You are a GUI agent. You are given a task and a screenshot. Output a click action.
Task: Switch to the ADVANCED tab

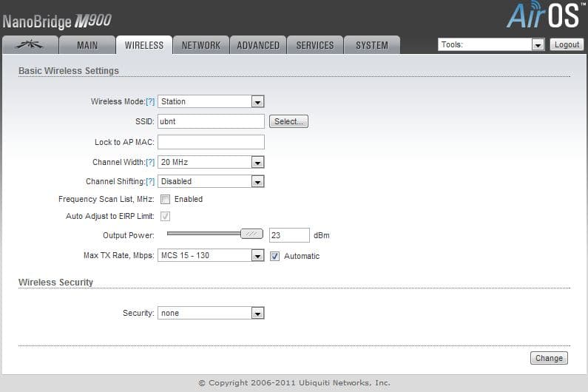click(258, 45)
